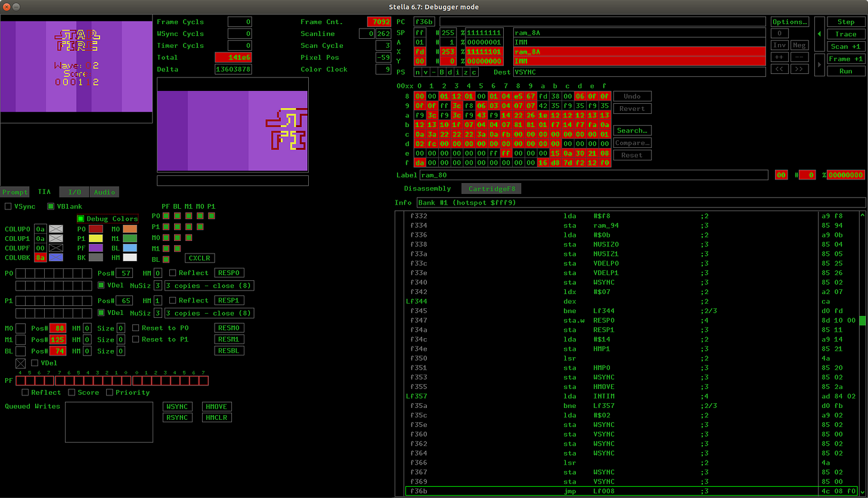This screenshot has height=498, width=868.
Task: Increment the selected value via ++ icon
Action: (x=779, y=57)
